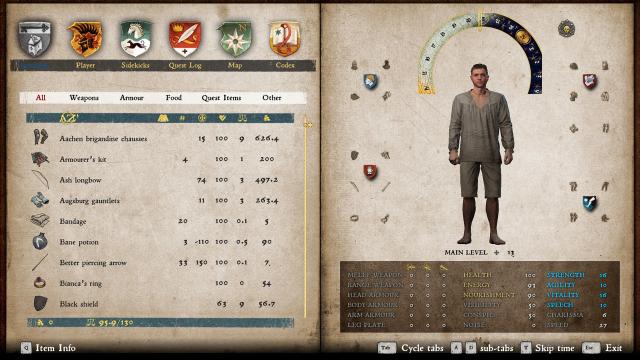Click the Ash longbow price 497.2

tap(266, 180)
